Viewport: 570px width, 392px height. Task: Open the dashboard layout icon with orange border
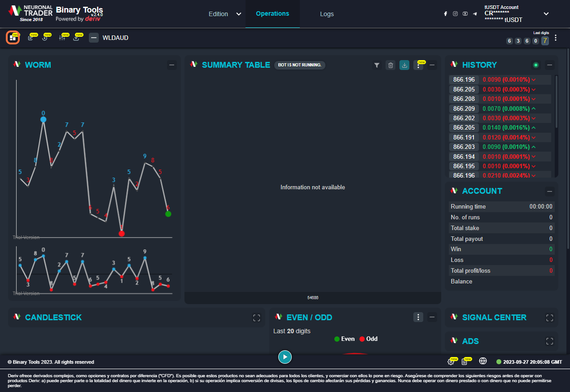pyautogui.click(x=13, y=38)
